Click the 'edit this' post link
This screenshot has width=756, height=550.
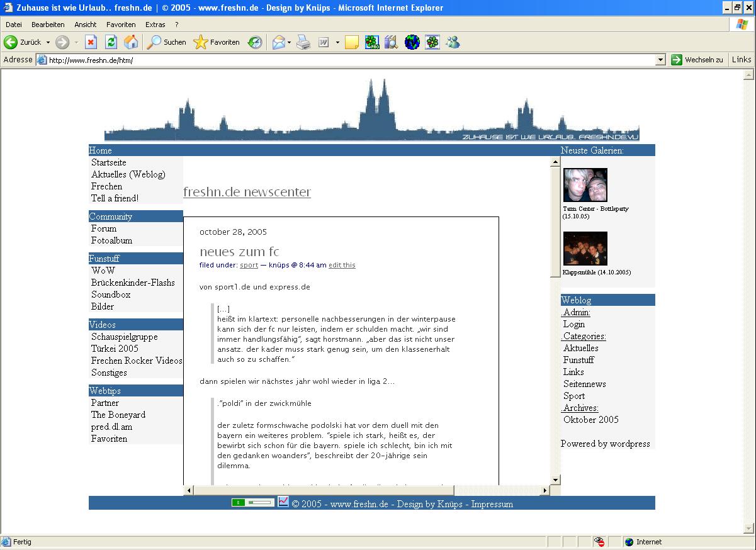coord(342,265)
